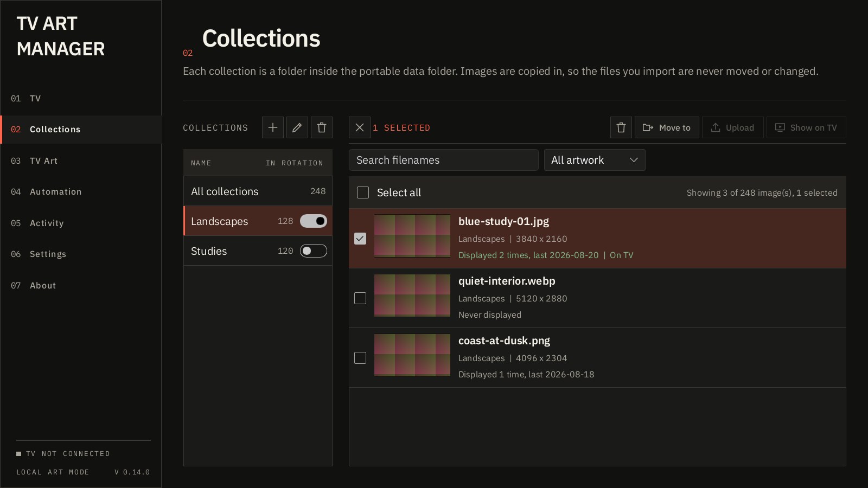The height and width of the screenshot is (488, 868).
Task: Enable Studies in rotation switch
Action: [314, 251]
